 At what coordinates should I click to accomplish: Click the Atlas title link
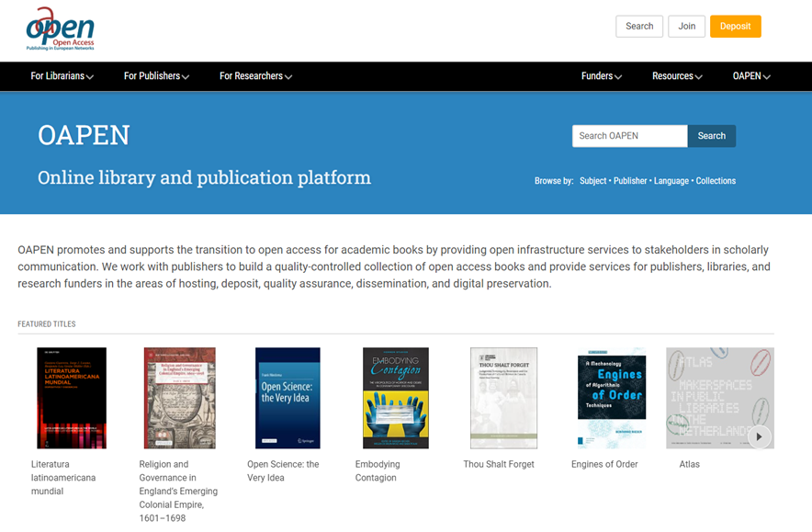coord(689,464)
